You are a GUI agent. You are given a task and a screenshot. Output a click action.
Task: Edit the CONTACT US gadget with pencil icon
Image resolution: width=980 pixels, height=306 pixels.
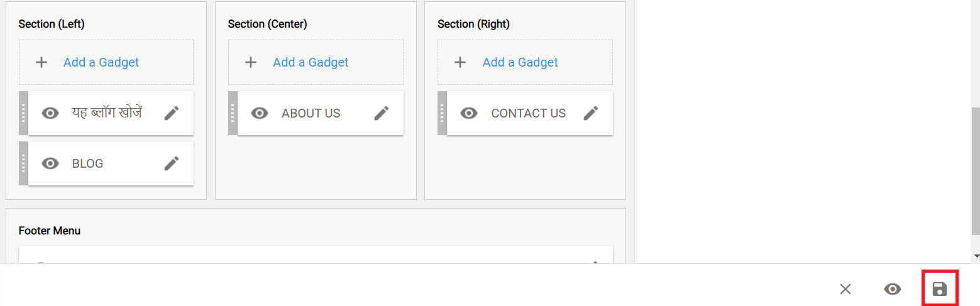tap(591, 113)
